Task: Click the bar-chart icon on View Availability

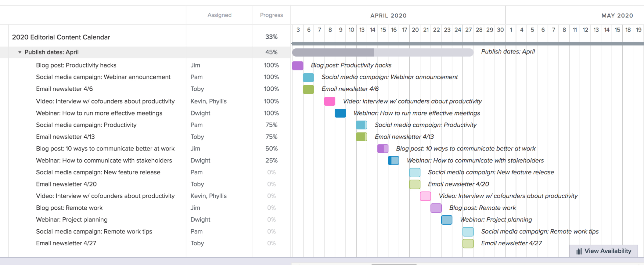Action: (x=579, y=251)
